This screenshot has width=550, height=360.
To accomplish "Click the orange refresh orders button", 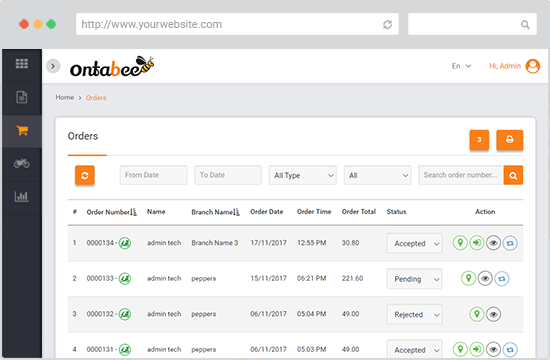I will tap(85, 175).
